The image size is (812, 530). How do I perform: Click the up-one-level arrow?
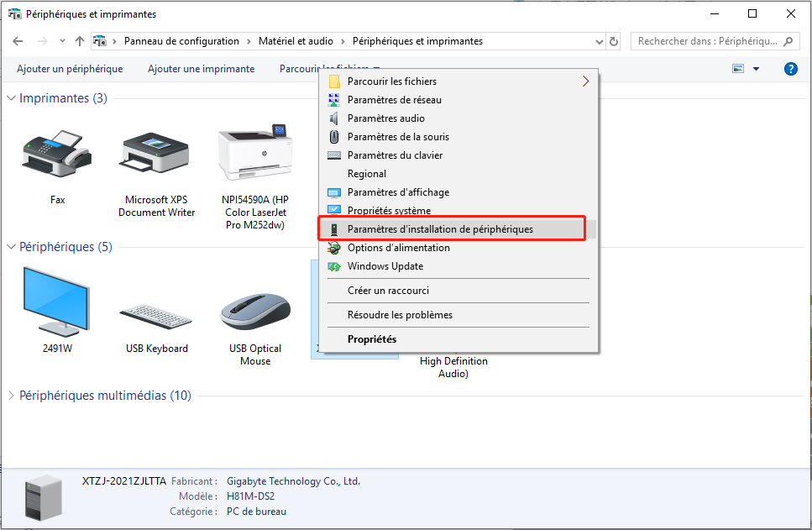point(80,40)
